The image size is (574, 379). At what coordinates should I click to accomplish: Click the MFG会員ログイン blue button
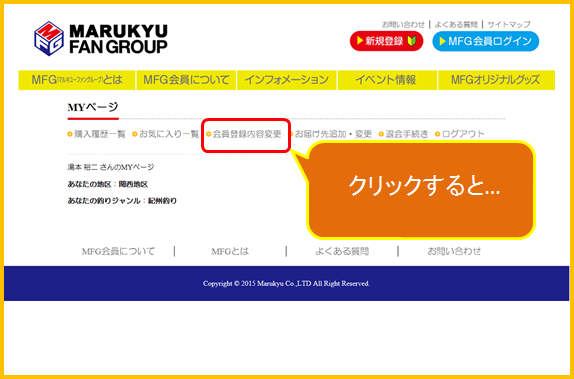pos(485,41)
